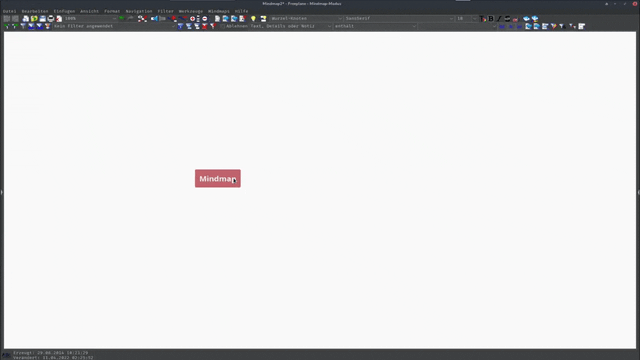Open the 'Kein Filter angewendet' dropdown

pos(114,26)
